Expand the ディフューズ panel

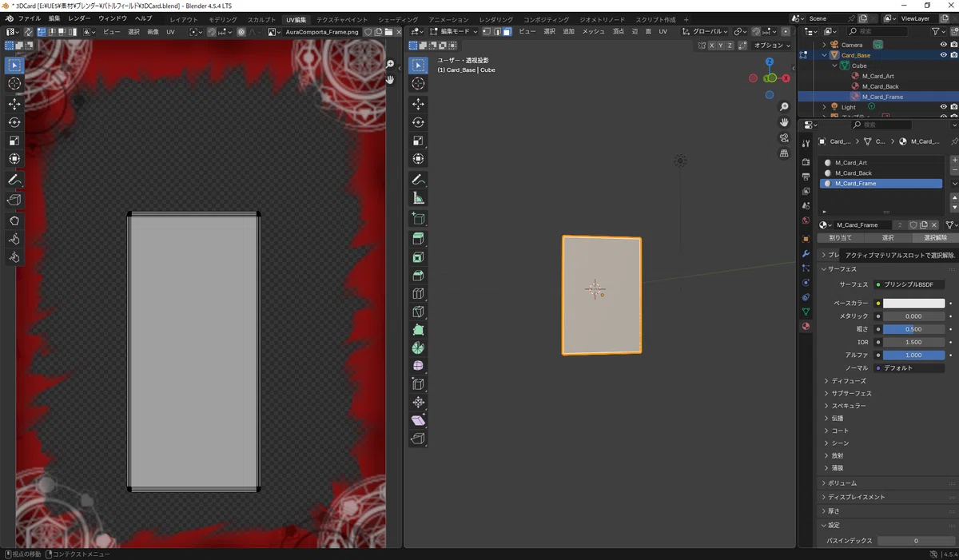pyautogui.click(x=849, y=381)
